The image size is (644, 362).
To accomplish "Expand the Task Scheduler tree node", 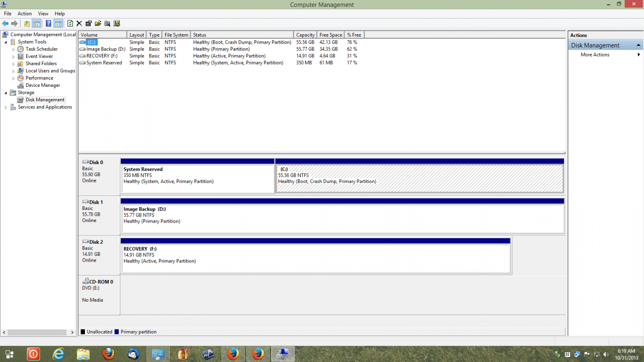I will [14, 49].
